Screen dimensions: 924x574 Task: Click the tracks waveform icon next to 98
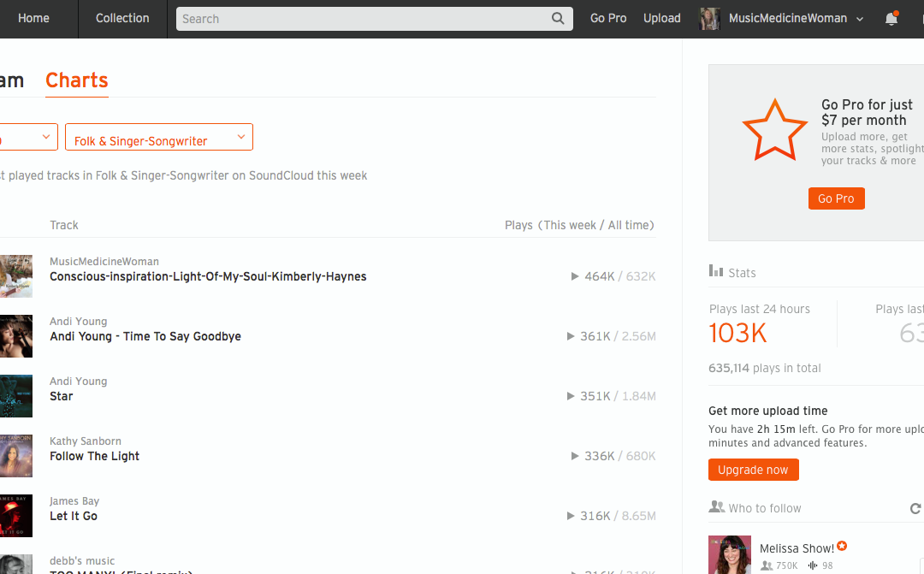coord(813,565)
